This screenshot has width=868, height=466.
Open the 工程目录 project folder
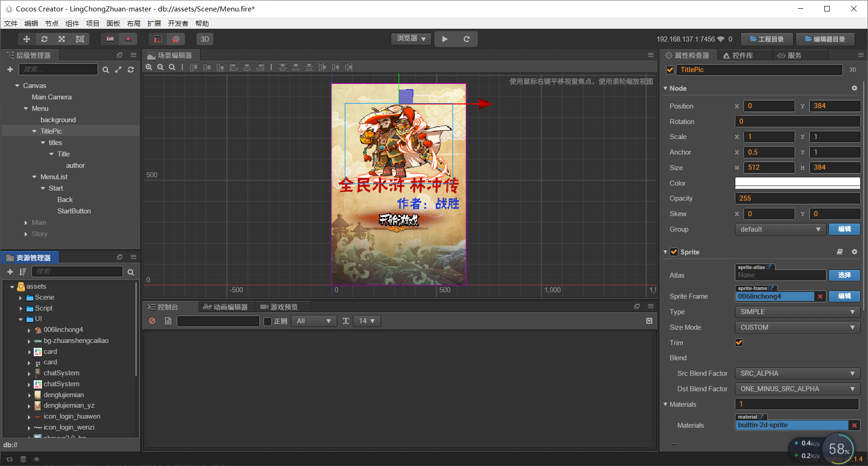[x=767, y=39]
